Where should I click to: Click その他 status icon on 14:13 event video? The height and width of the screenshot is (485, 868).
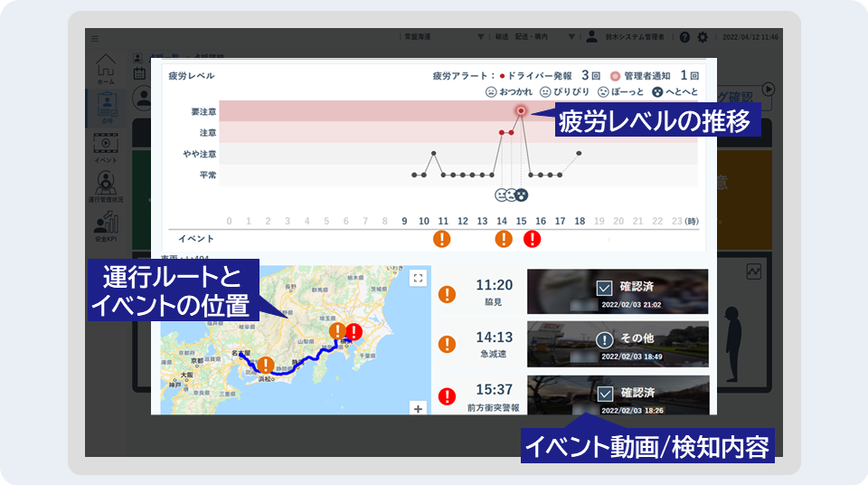pyautogui.click(x=604, y=339)
